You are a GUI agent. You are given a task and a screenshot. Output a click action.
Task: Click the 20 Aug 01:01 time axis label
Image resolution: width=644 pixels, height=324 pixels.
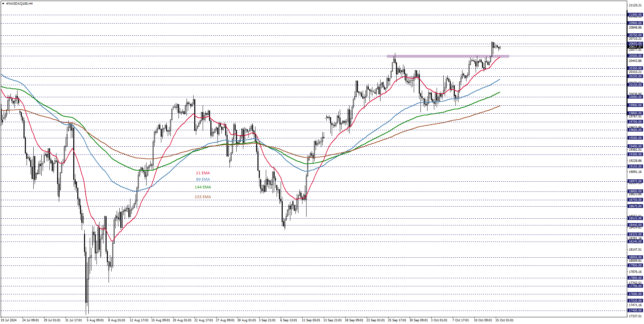pyautogui.click(x=182, y=320)
